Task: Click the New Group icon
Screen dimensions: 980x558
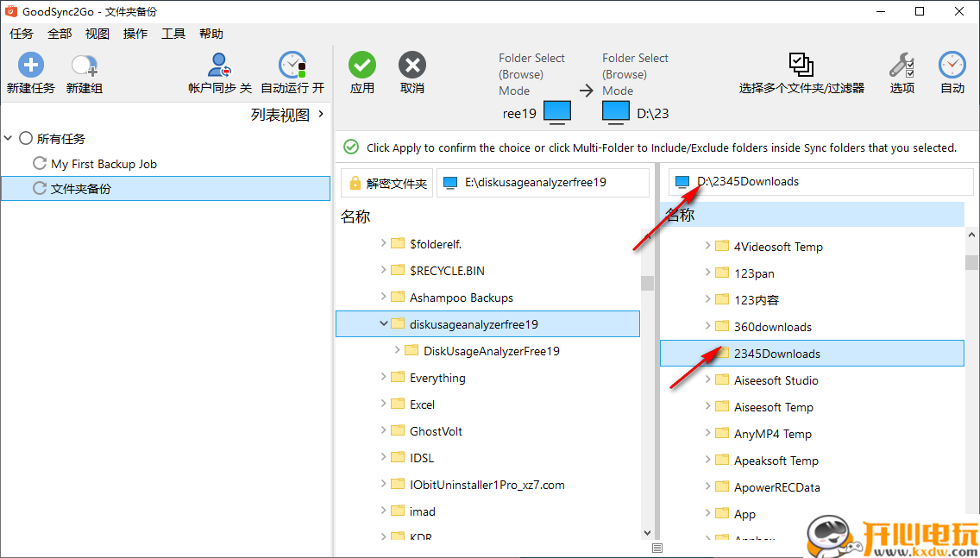Action: [84, 66]
